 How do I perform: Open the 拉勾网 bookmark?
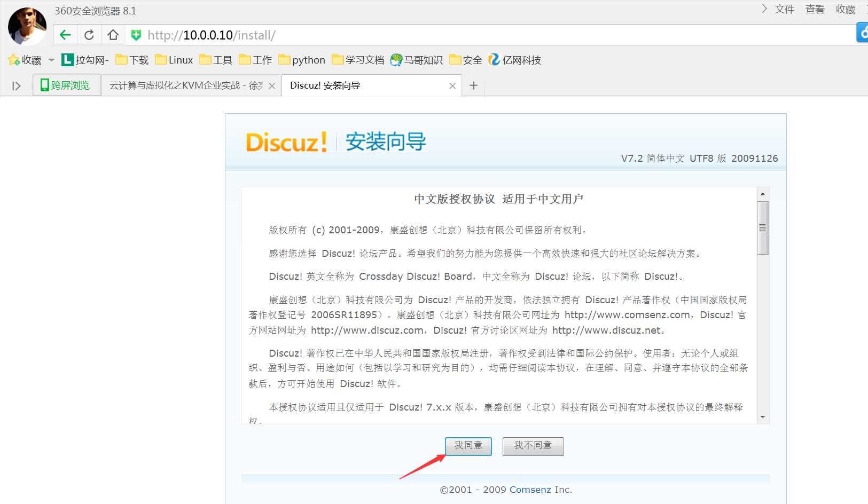(85, 60)
